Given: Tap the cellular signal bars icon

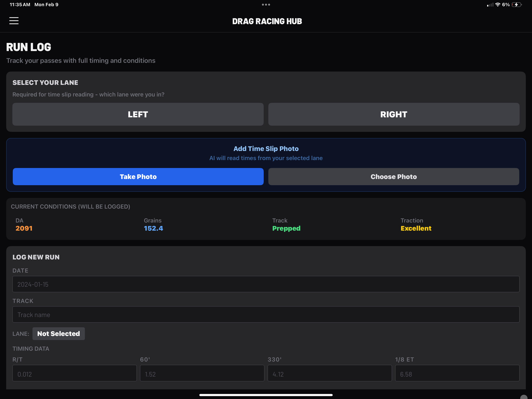Looking at the screenshot, I should pos(490,5).
